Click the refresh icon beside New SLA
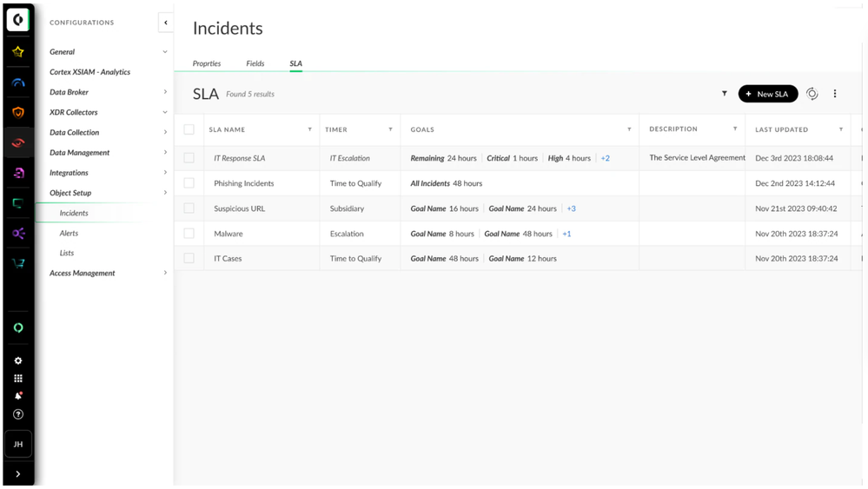The width and height of the screenshot is (868, 489). (x=812, y=94)
